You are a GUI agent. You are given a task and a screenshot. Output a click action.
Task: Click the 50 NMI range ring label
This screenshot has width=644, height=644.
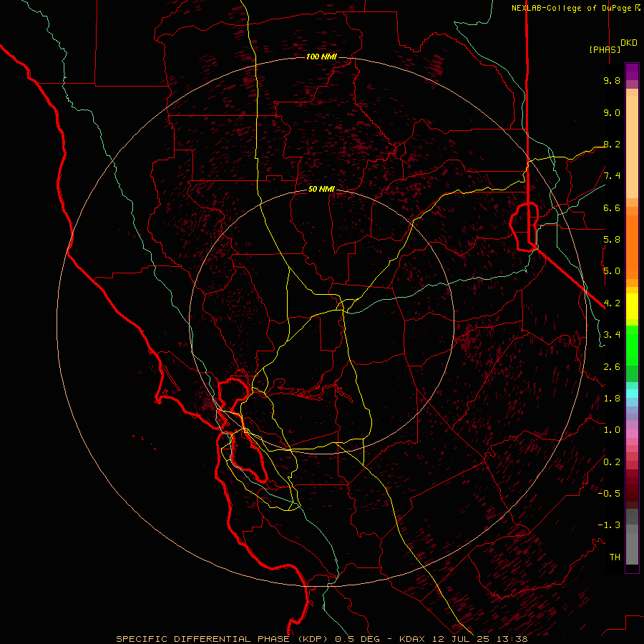321,189
